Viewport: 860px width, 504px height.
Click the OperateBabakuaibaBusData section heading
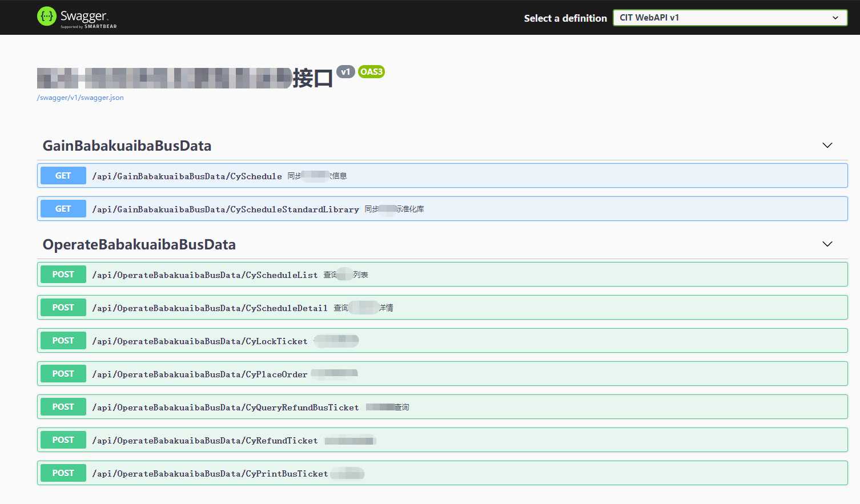139,245
